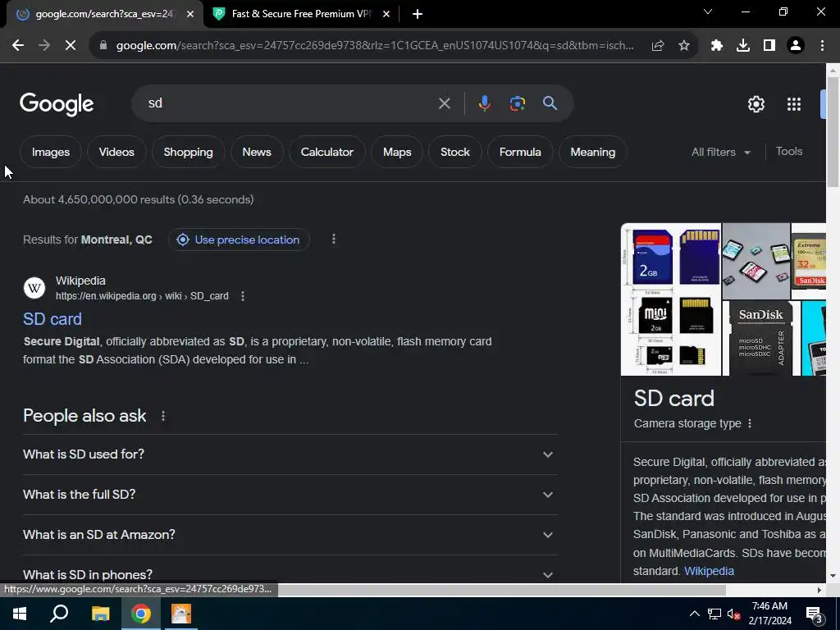Select the Meaning filter chip

[x=592, y=152]
